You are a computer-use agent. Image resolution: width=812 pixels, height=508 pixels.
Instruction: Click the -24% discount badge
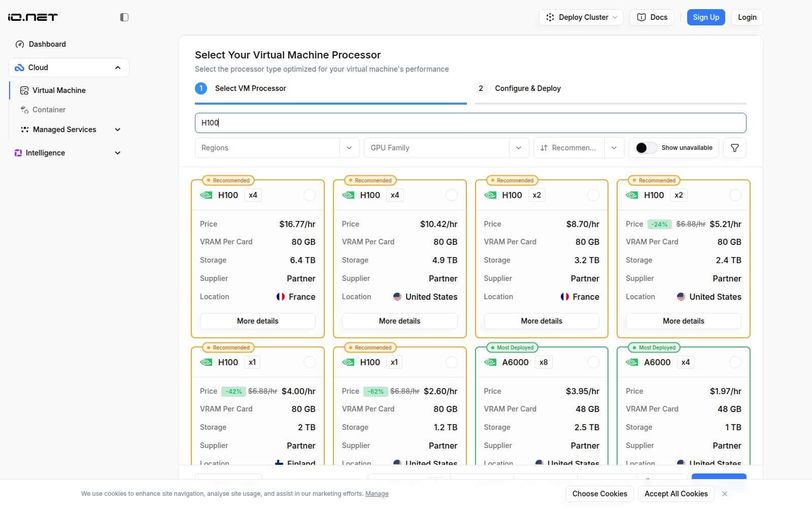[660, 224]
